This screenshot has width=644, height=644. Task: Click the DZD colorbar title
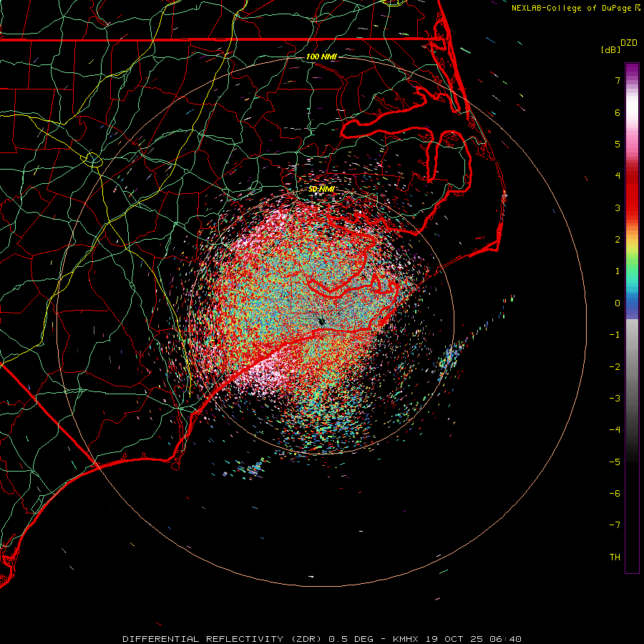tap(629, 43)
